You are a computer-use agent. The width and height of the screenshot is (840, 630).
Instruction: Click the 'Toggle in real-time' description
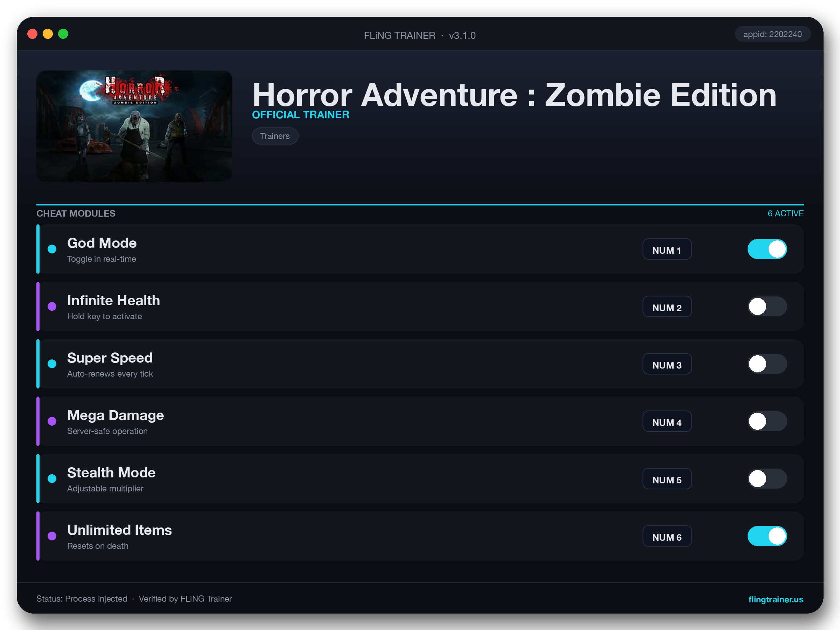pyautogui.click(x=101, y=259)
